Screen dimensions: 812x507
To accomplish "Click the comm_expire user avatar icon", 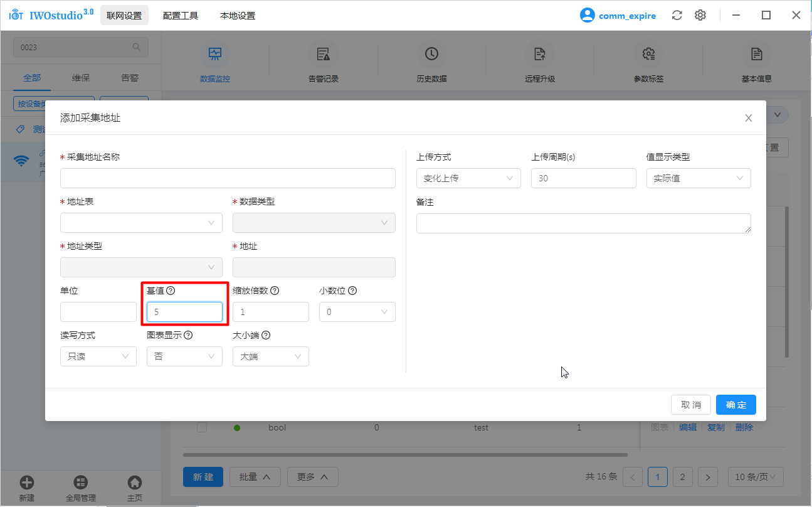I will [x=587, y=16].
